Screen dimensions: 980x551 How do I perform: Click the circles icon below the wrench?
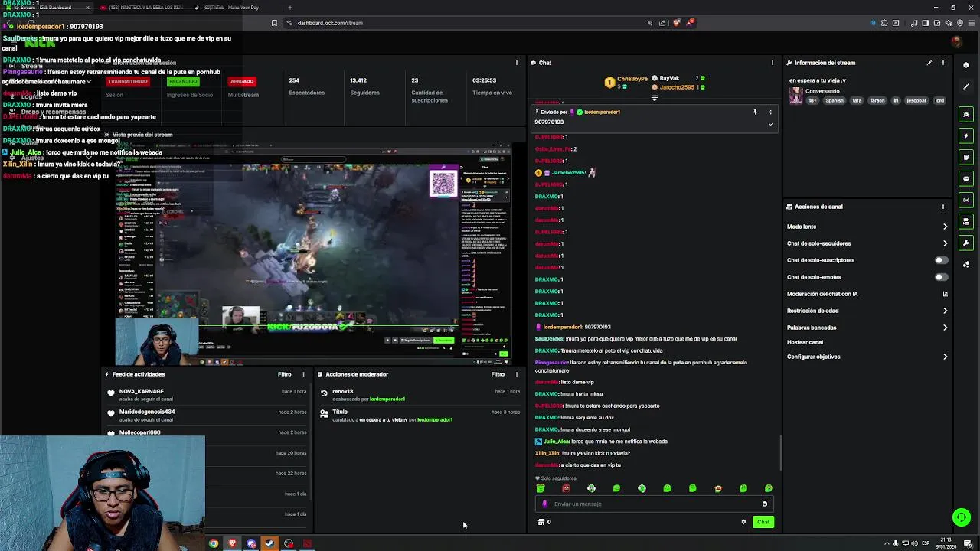click(x=966, y=264)
